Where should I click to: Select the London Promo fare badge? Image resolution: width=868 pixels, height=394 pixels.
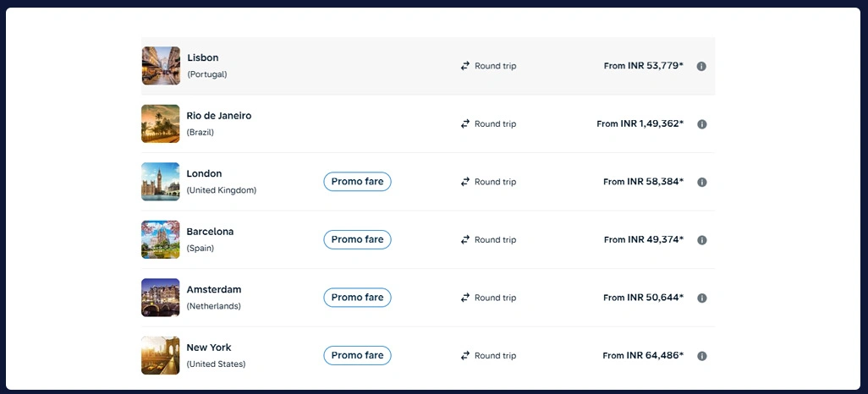click(x=357, y=182)
